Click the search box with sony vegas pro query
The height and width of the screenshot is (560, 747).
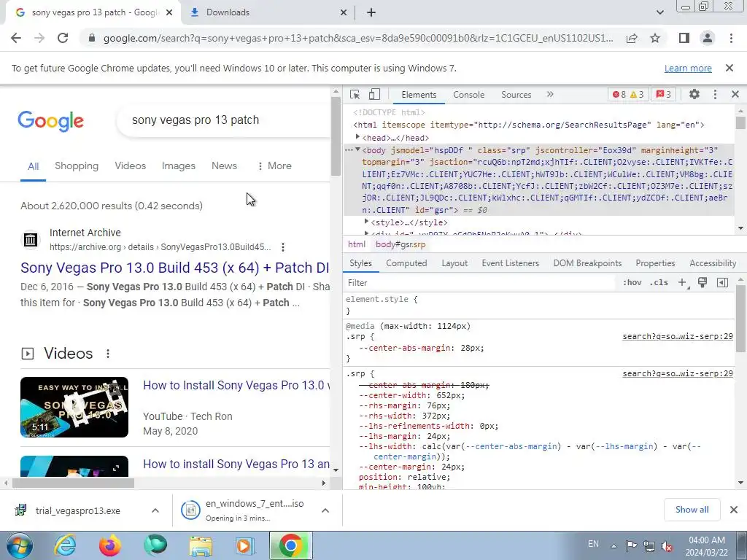pos(224,120)
